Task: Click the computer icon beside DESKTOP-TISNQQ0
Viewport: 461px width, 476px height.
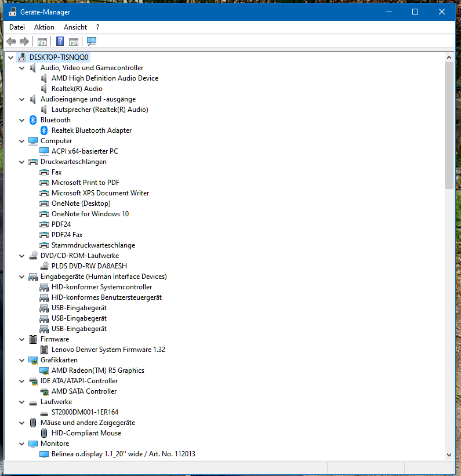Action: [x=22, y=57]
